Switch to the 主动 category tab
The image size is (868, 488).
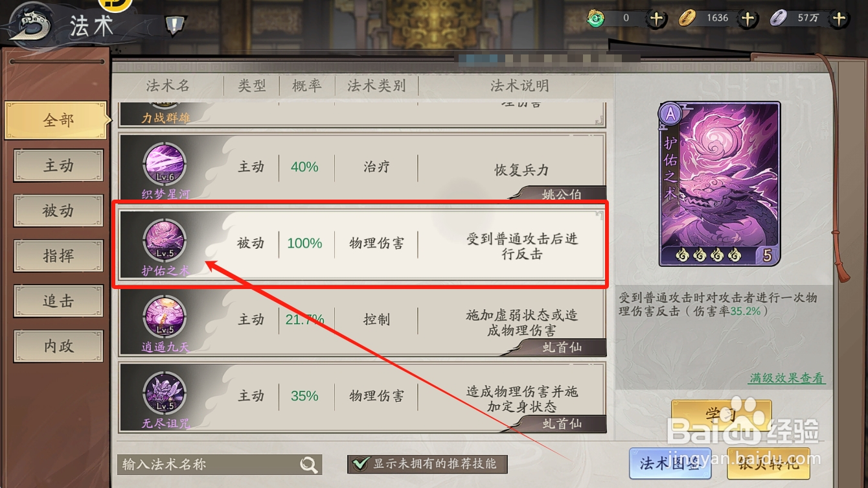click(x=58, y=166)
